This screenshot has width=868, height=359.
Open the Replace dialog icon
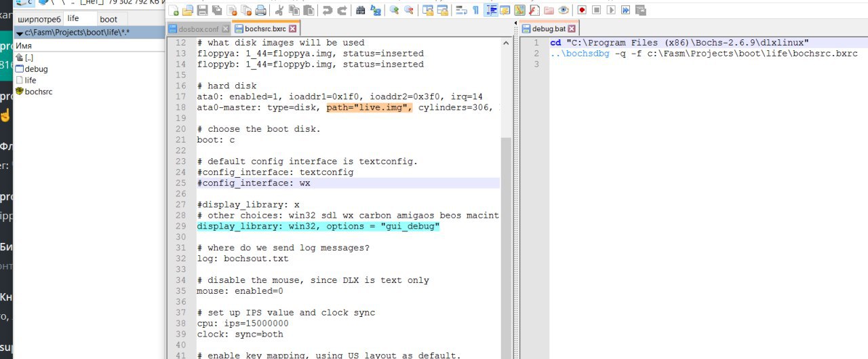375,10
